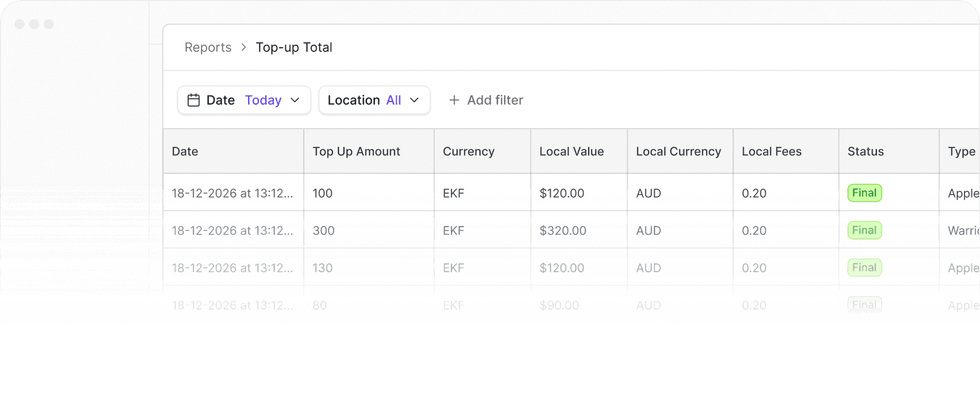This screenshot has width=980, height=399.
Task: Click the plus icon beside Add filter
Action: point(454,100)
